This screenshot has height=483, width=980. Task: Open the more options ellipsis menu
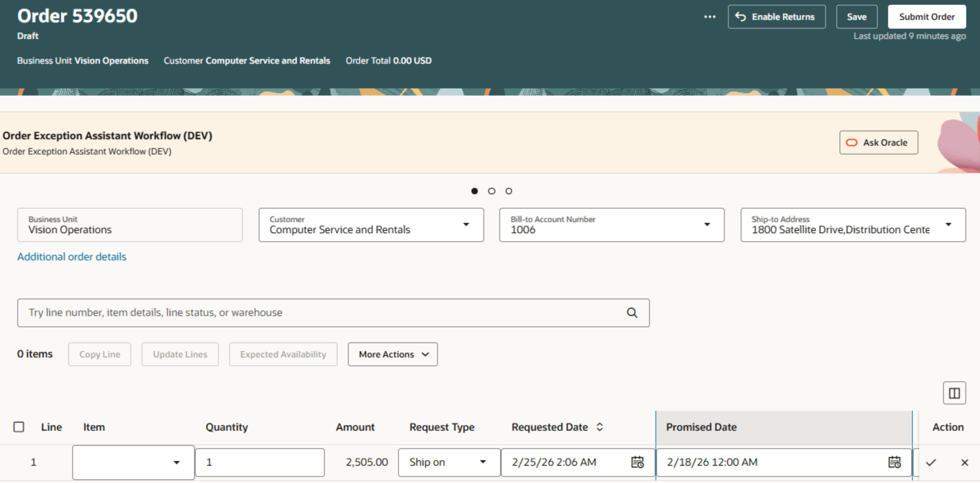[710, 17]
